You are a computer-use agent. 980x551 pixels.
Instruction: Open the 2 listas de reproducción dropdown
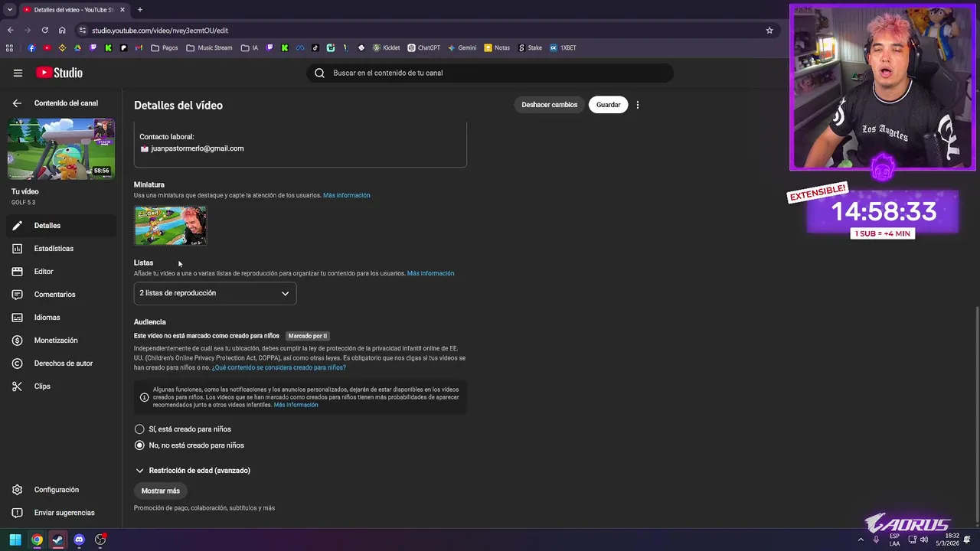point(215,293)
